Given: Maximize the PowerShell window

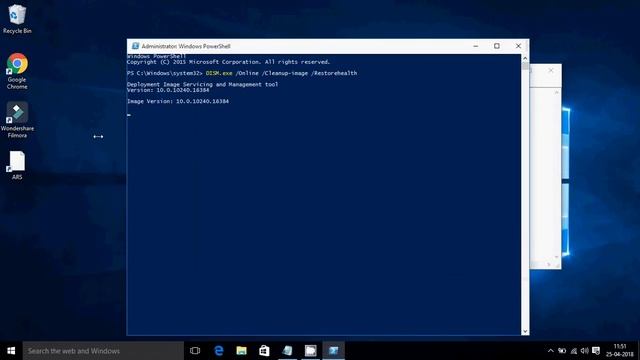Looking at the screenshot, I should coord(497,46).
